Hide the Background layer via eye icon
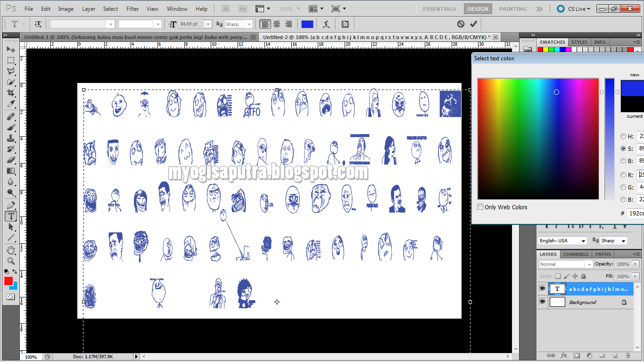The width and height of the screenshot is (644, 362). coord(543,302)
